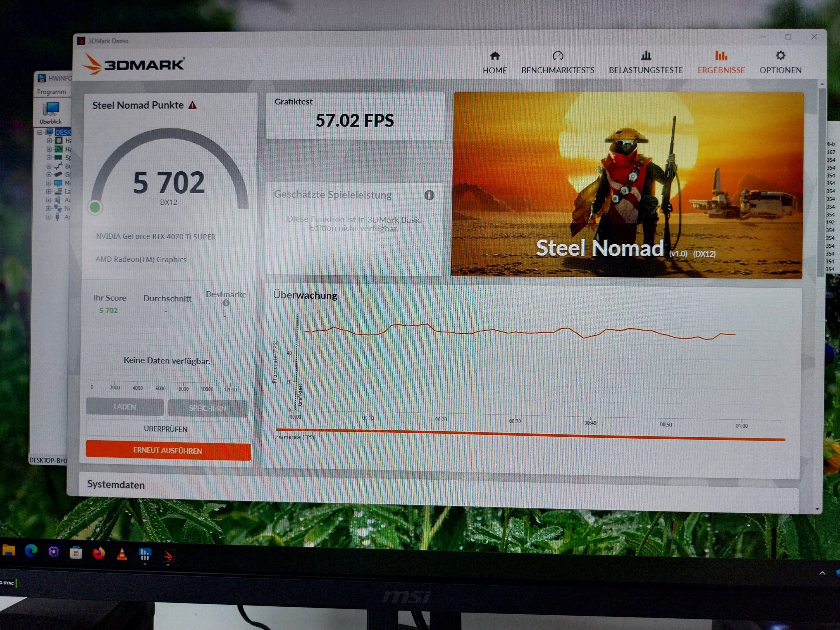Click the 3DMark vertical scrollbar
Screen dimensions: 840x630
tap(821, 182)
